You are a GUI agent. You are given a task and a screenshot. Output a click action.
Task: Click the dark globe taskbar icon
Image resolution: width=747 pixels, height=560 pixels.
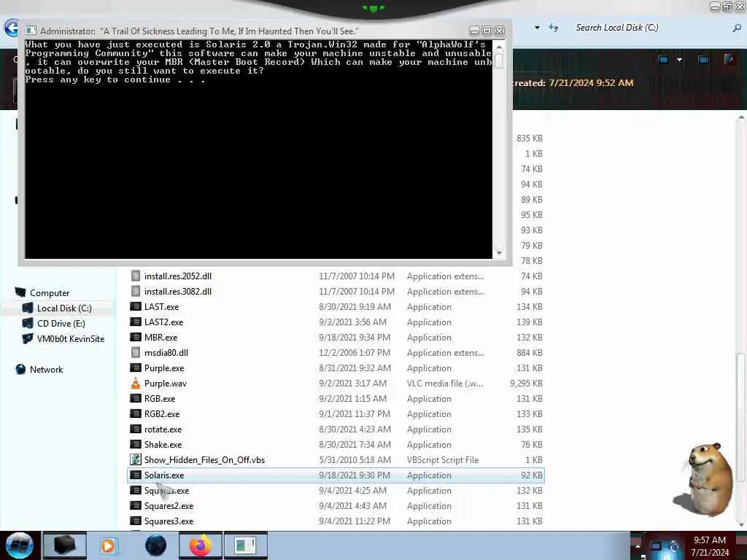[x=155, y=545]
